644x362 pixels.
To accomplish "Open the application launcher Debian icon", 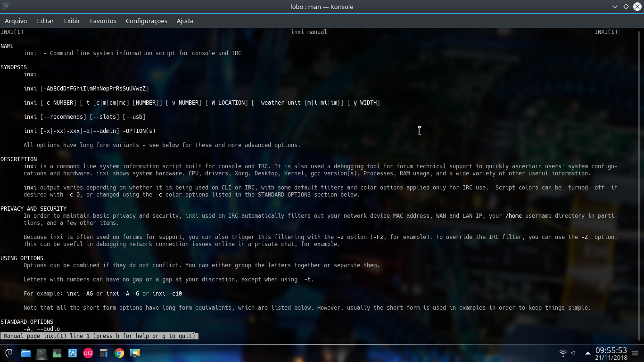I will [9, 353].
